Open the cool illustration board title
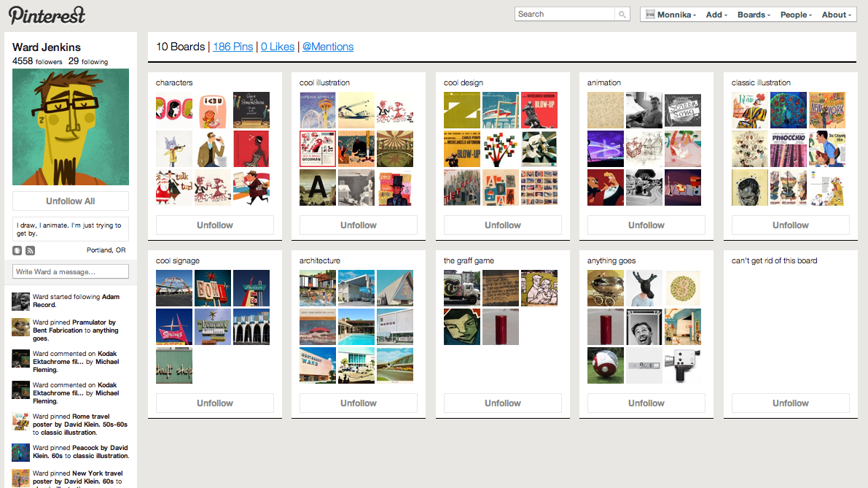This screenshot has height=488, width=868. [324, 82]
